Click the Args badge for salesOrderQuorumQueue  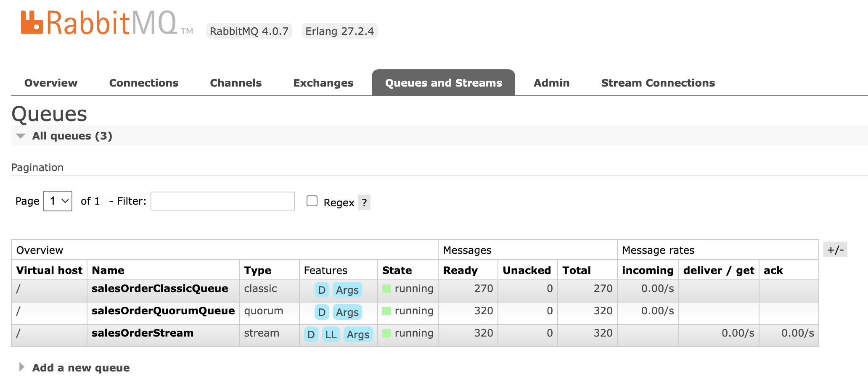coord(347,312)
